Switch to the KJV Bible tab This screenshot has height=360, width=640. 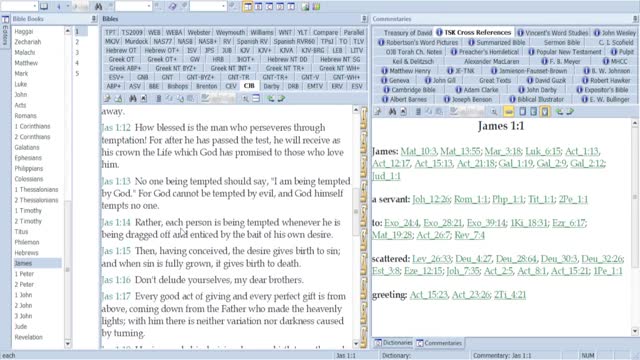(x=245, y=50)
